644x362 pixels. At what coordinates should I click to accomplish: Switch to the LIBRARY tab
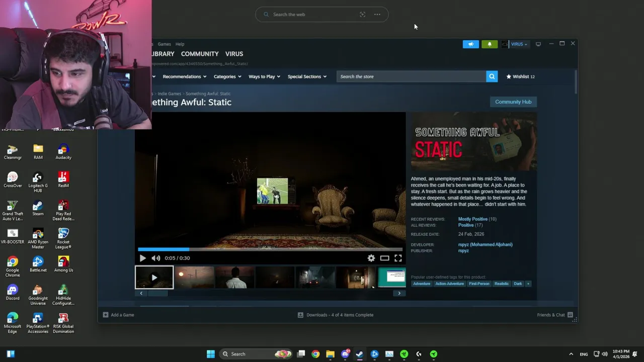click(x=163, y=54)
